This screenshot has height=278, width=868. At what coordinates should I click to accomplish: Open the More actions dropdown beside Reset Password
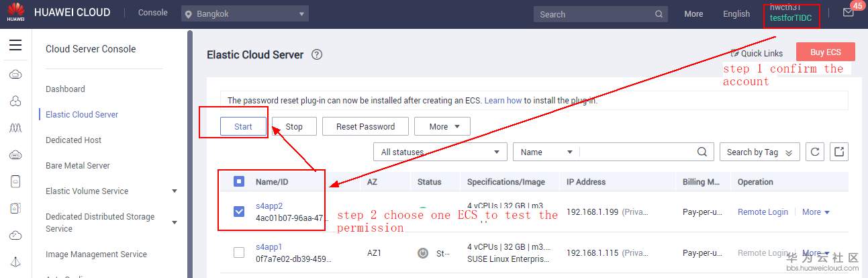442,126
